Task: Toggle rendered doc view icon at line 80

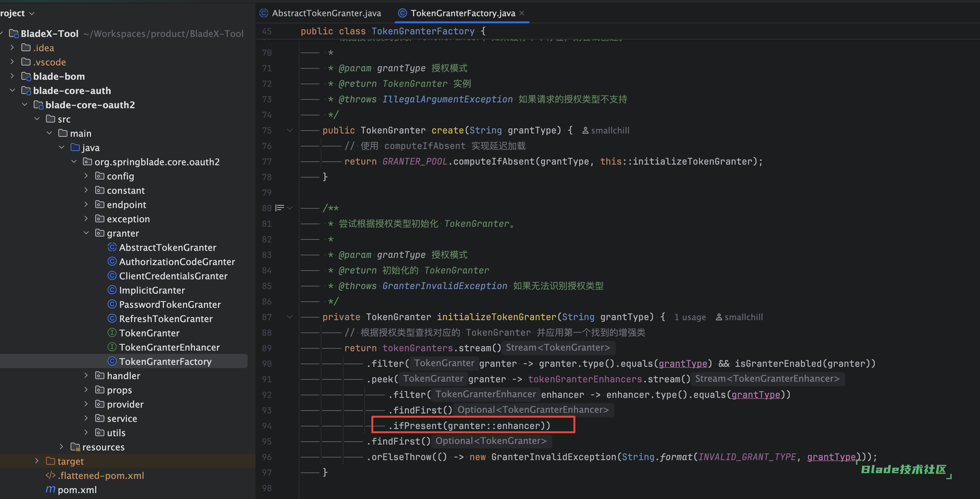Action: [x=280, y=208]
